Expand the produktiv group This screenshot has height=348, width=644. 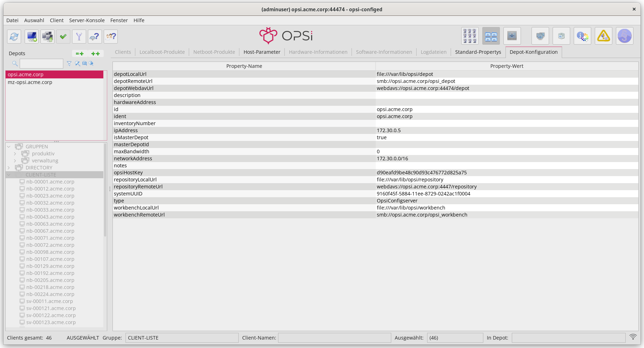pos(15,154)
